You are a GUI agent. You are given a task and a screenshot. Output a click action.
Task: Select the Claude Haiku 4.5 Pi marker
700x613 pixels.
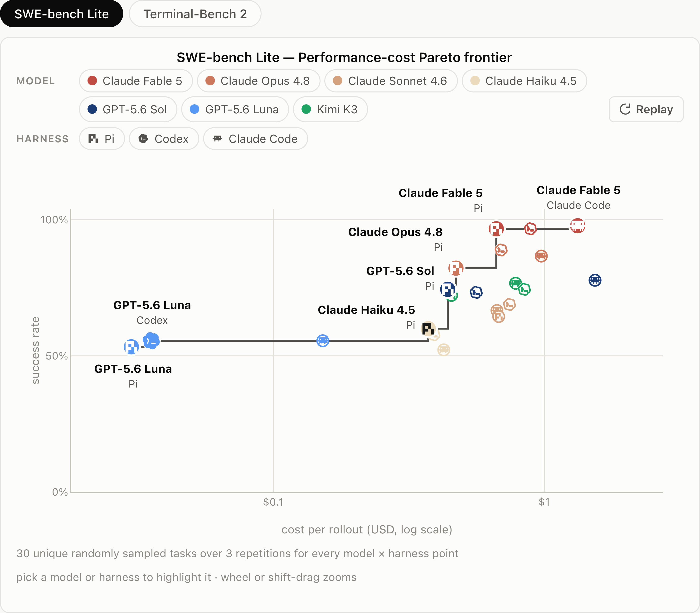click(x=428, y=329)
